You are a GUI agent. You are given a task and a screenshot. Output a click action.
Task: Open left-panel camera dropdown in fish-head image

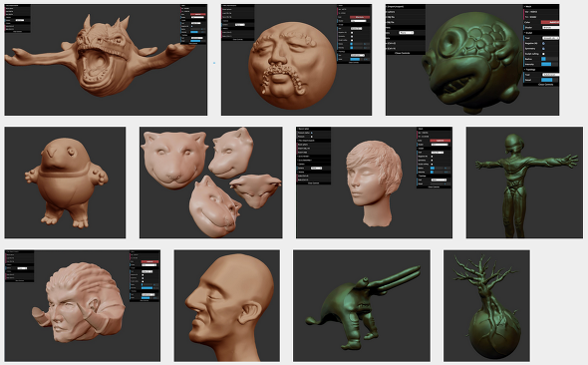406,33
